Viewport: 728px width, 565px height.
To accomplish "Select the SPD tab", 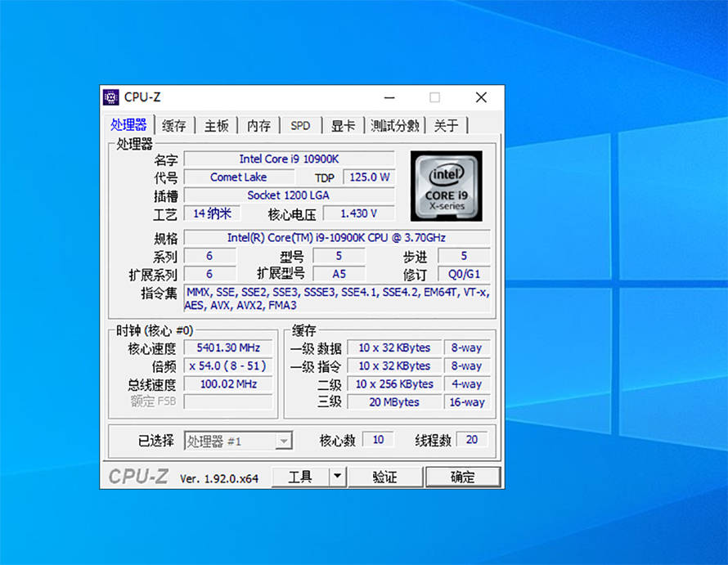I will click(300, 126).
